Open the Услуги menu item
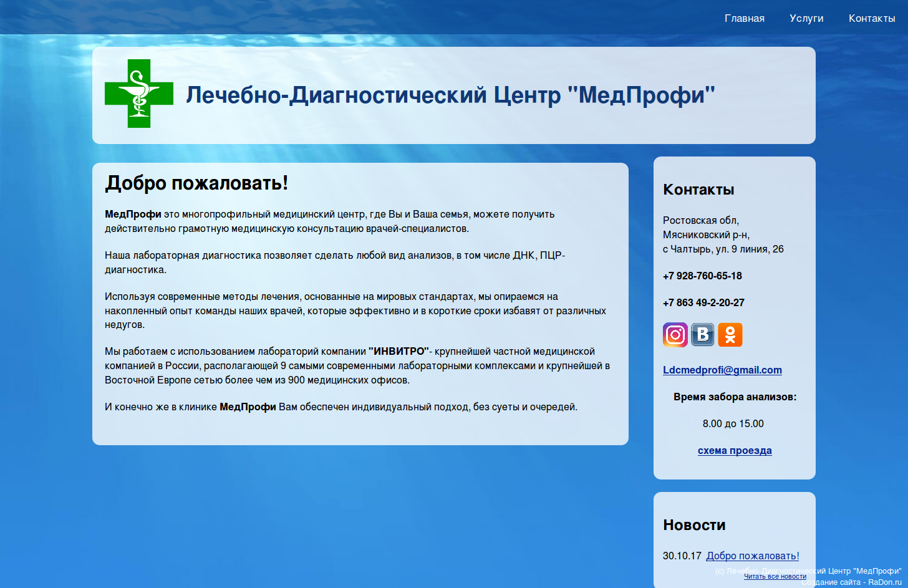This screenshot has width=908, height=588. click(806, 18)
